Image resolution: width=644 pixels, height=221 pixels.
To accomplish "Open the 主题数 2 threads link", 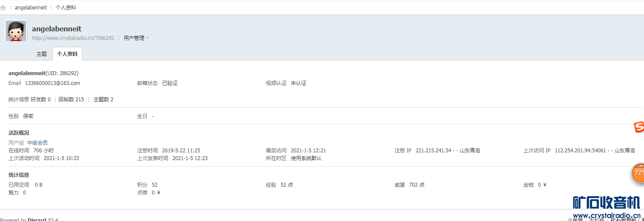I will click(103, 100).
